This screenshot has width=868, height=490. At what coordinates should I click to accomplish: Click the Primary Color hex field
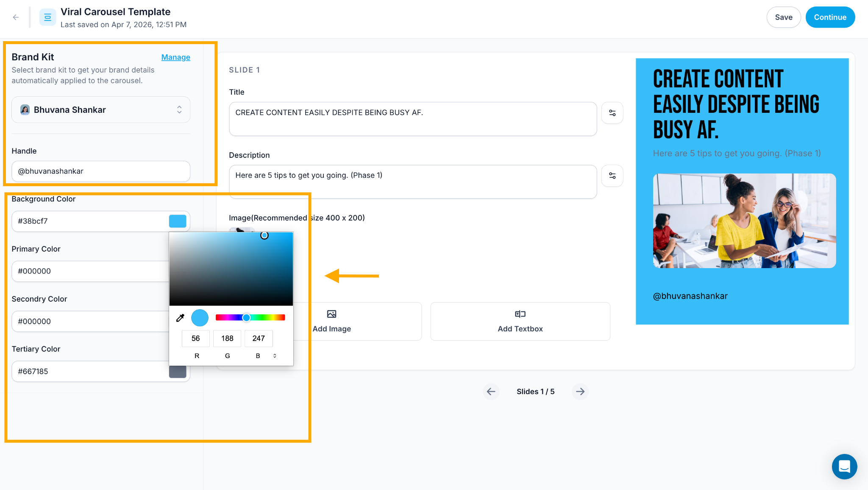[x=90, y=272]
